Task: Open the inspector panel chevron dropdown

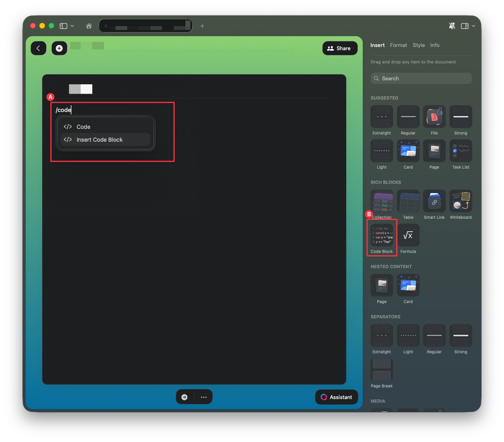Action: (x=474, y=26)
